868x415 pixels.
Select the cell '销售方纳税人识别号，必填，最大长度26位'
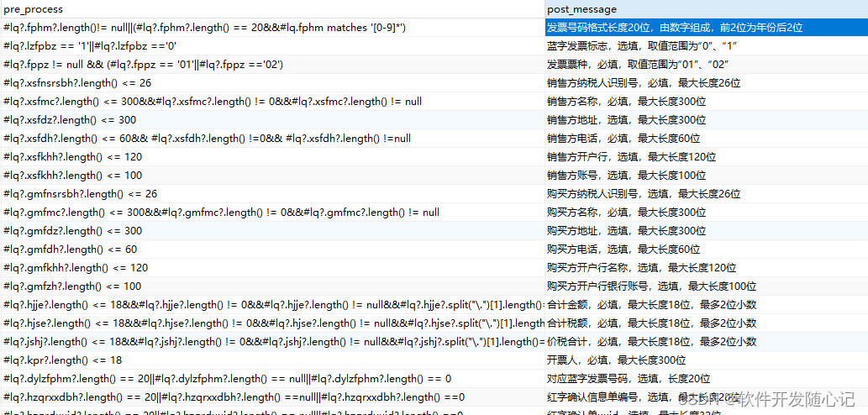click(707, 83)
